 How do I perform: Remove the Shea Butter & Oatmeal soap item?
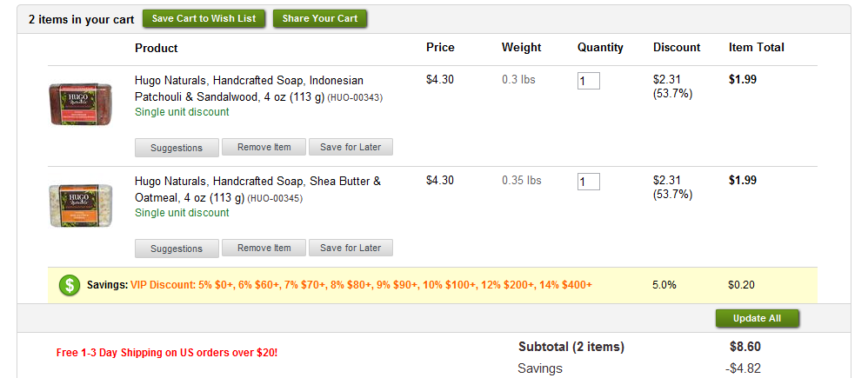point(264,248)
